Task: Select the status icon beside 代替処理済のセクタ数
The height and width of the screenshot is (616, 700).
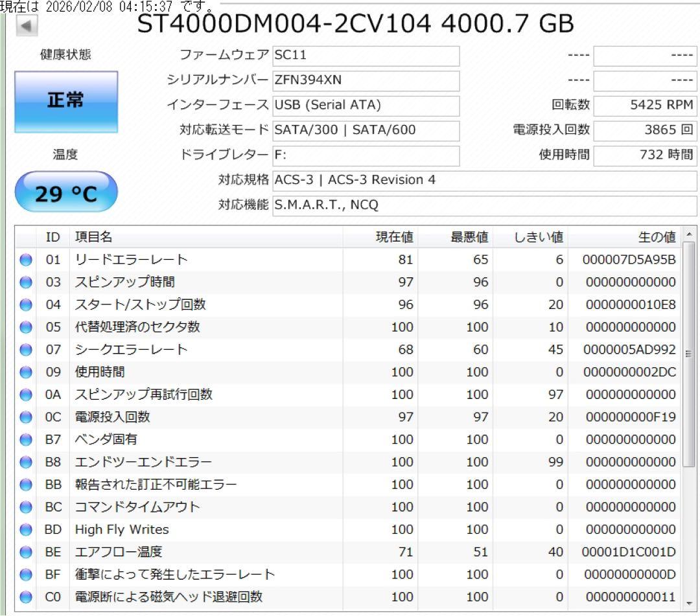Action: pos(25,327)
